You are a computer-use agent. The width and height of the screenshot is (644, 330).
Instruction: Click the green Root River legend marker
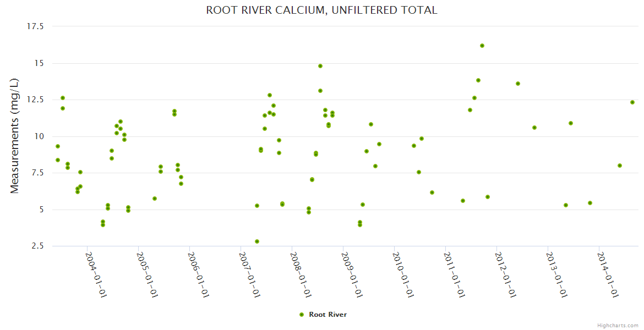301,315
